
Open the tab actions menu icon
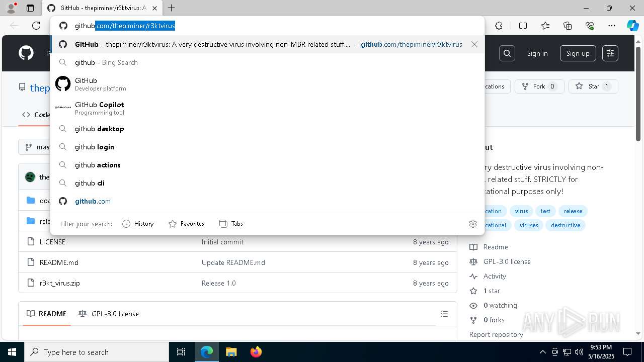pyautogui.click(x=30, y=8)
